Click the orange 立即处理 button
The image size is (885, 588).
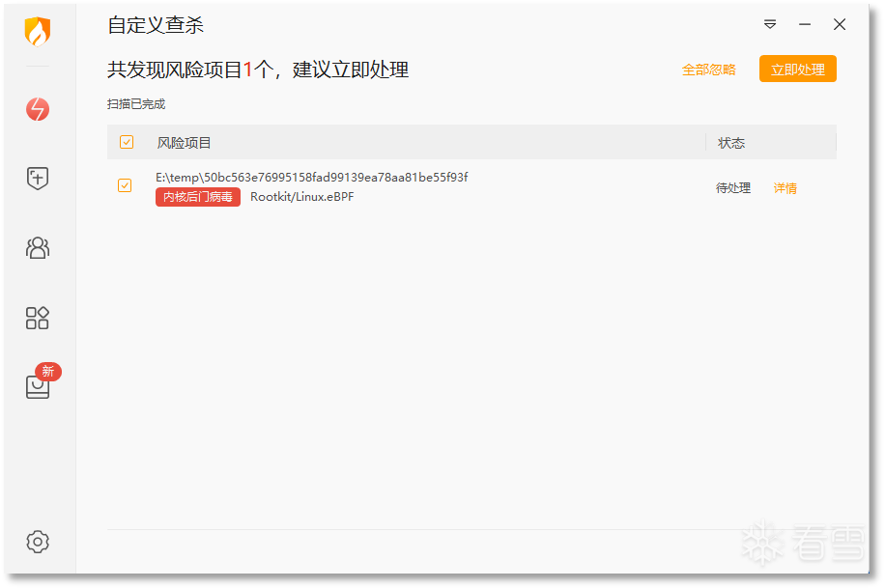point(797,69)
